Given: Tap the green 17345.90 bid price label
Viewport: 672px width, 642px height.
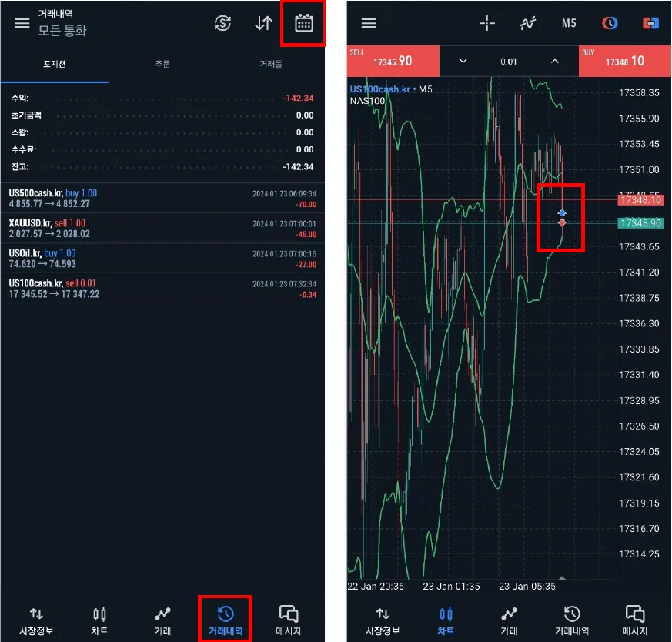Looking at the screenshot, I should (640, 223).
